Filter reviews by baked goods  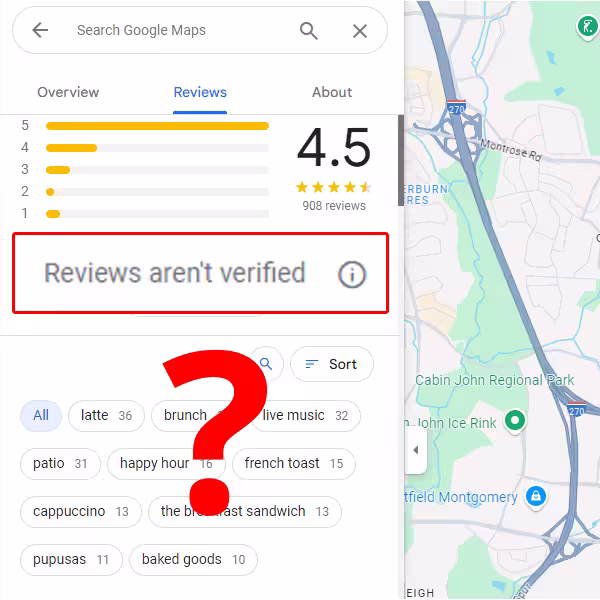193,560
